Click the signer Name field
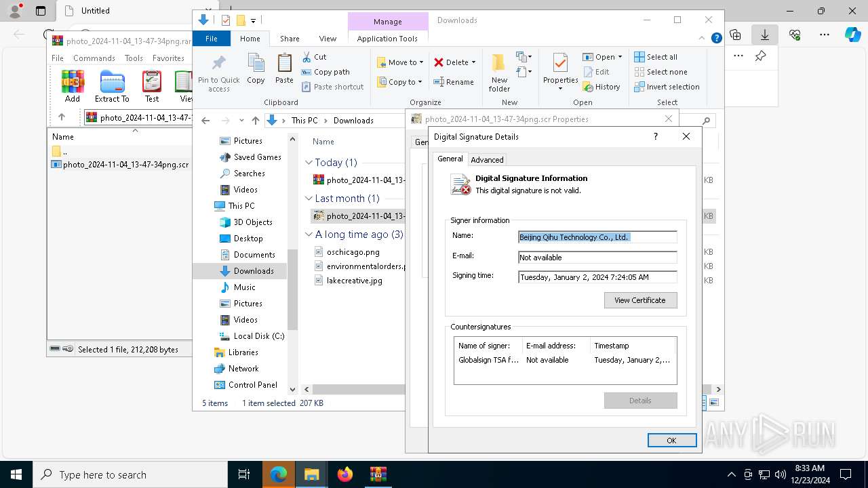This screenshot has width=868, height=488. (x=597, y=237)
